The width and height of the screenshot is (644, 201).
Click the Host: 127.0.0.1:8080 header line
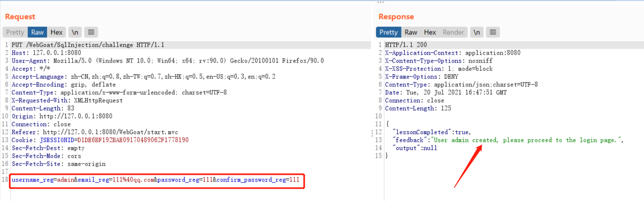46,53
